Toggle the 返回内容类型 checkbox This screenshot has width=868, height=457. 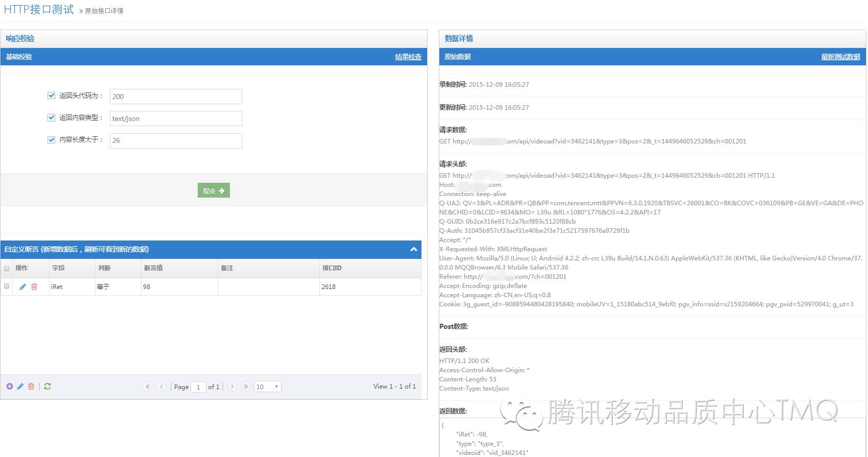pyautogui.click(x=51, y=117)
